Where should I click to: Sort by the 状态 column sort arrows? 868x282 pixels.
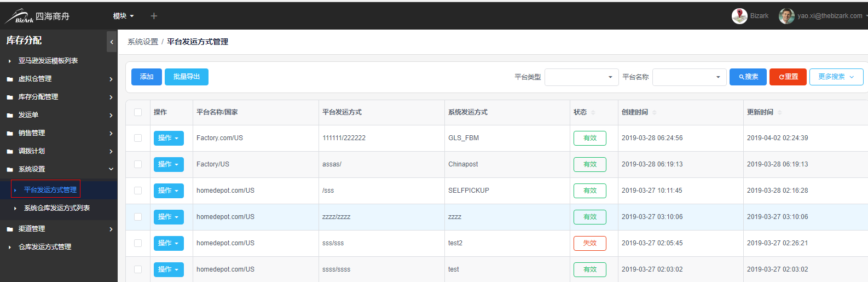point(593,112)
